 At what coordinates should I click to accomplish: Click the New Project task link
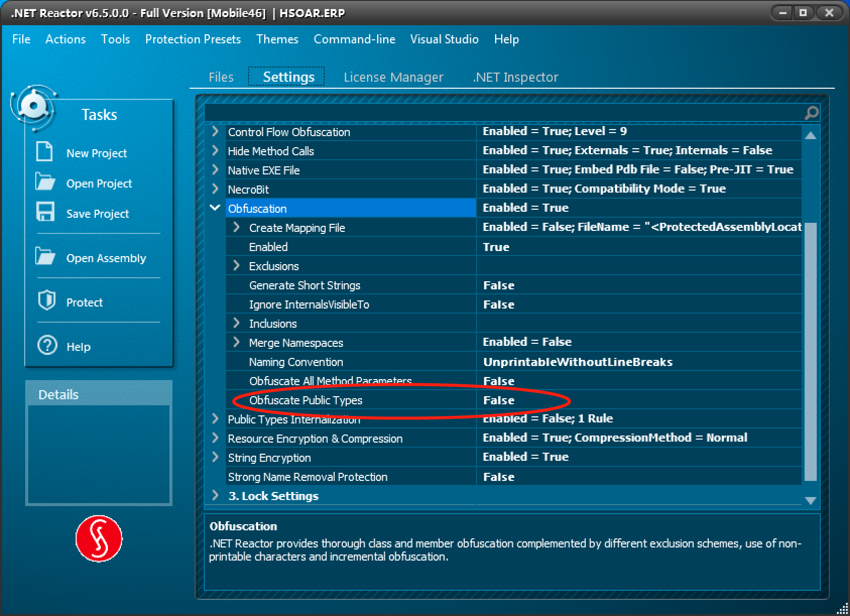[x=97, y=153]
